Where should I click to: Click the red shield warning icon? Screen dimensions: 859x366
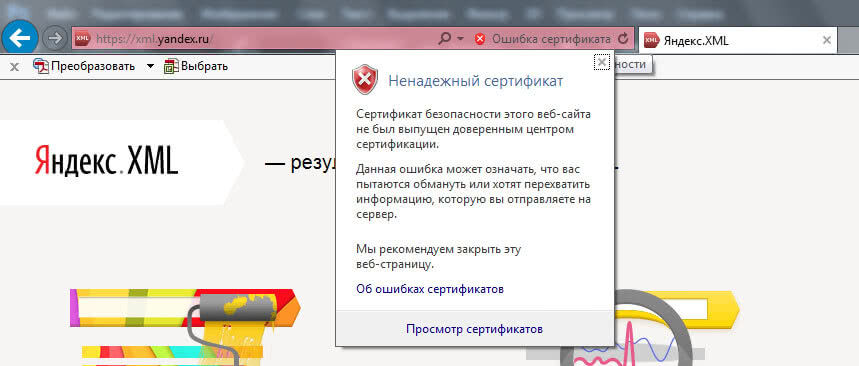(365, 79)
